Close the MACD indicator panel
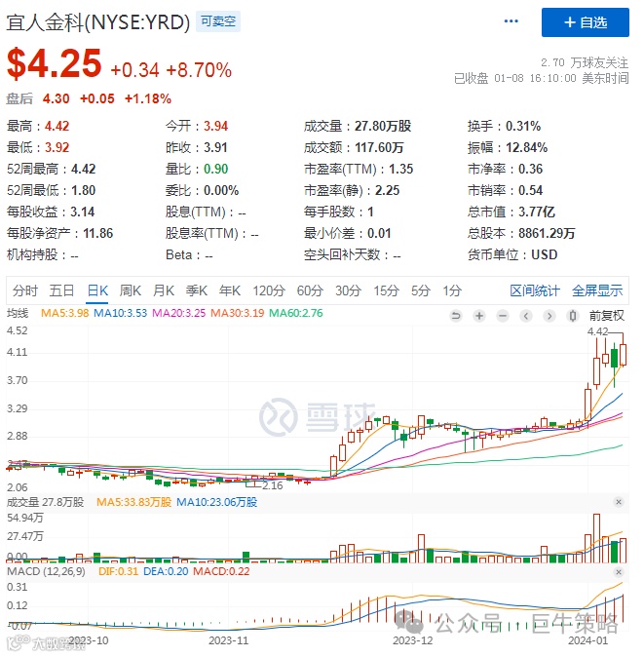The image size is (644, 657). click(619, 572)
